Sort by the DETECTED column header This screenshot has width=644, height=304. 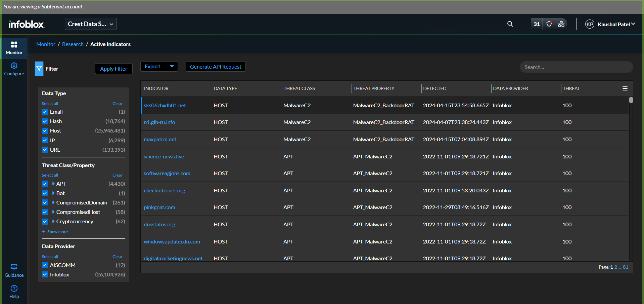[434, 88]
